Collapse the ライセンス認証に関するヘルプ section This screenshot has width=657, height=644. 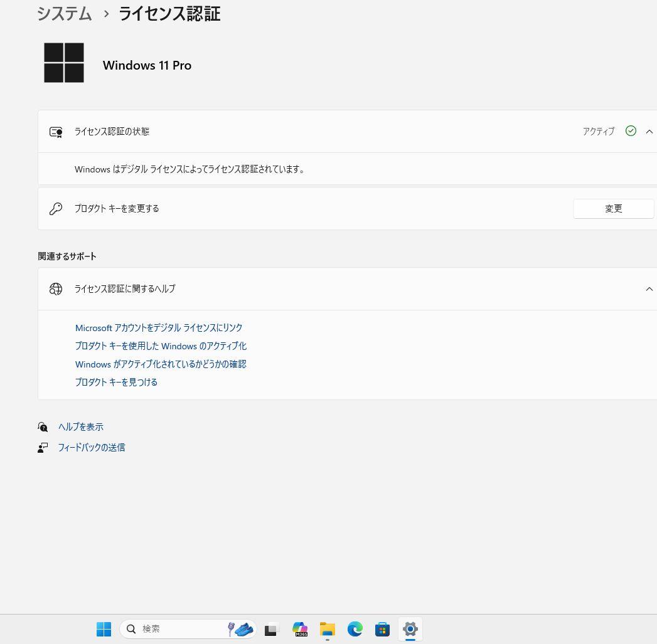pos(649,289)
